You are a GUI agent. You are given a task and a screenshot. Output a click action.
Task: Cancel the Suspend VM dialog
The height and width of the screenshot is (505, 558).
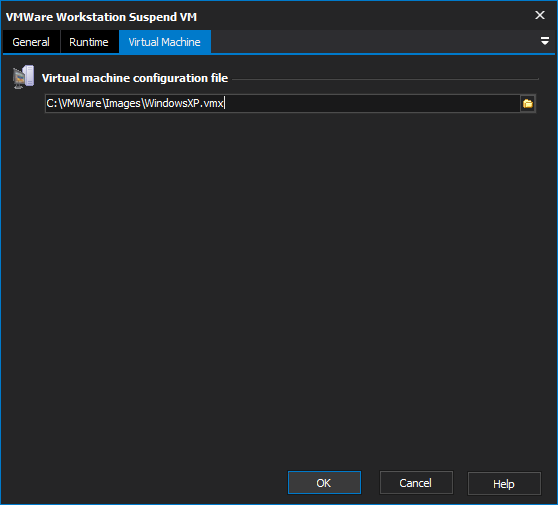point(416,483)
